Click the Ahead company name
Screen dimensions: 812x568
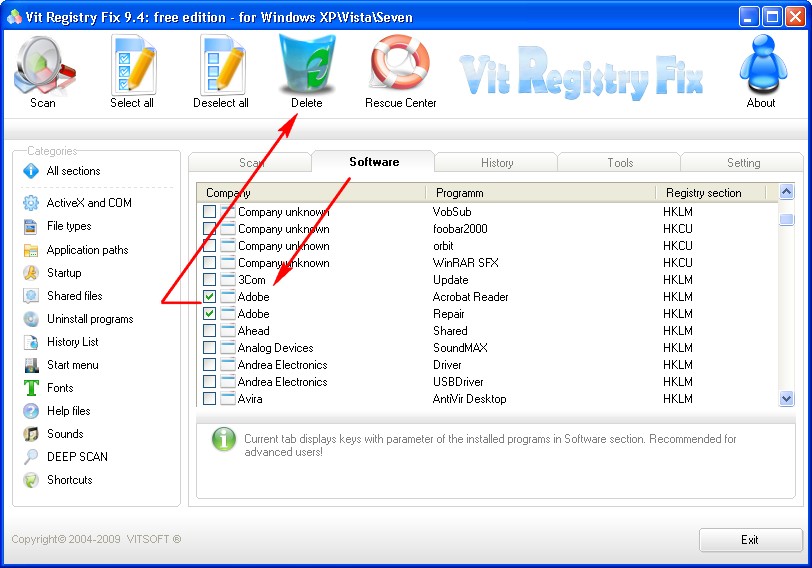click(253, 330)
